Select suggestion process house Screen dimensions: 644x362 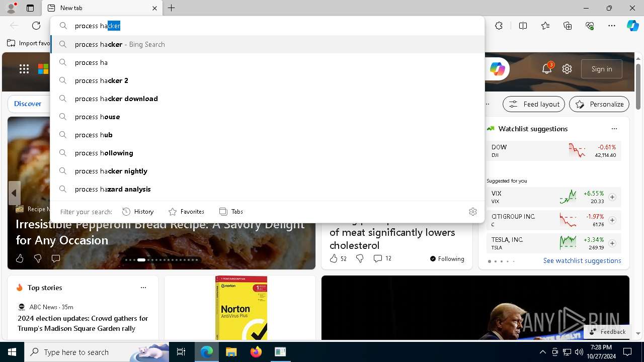(x=268, y=117)
